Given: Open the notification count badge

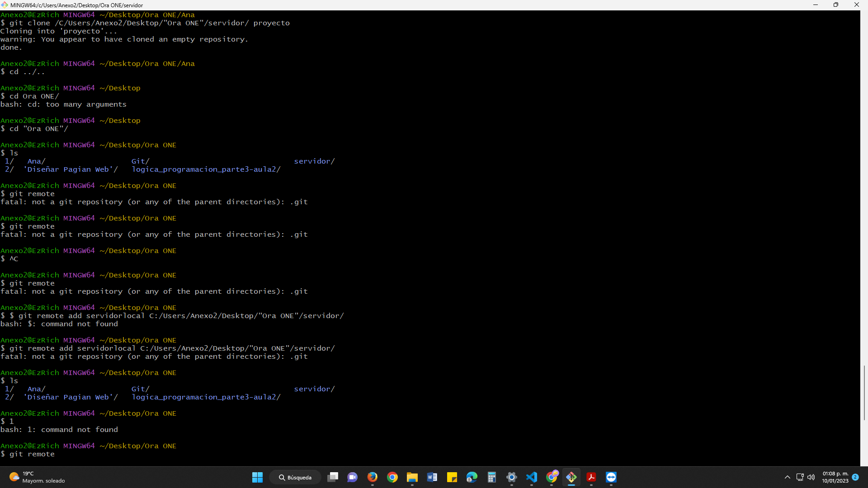Looking at the screenshot, I should click(x=855, y=477).
